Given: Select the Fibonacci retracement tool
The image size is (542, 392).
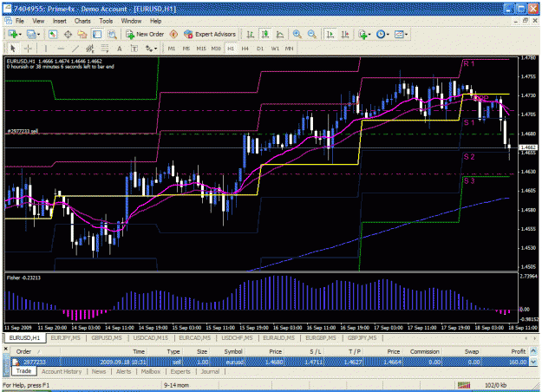Looking at the screenshot, I should coord(104,49).
